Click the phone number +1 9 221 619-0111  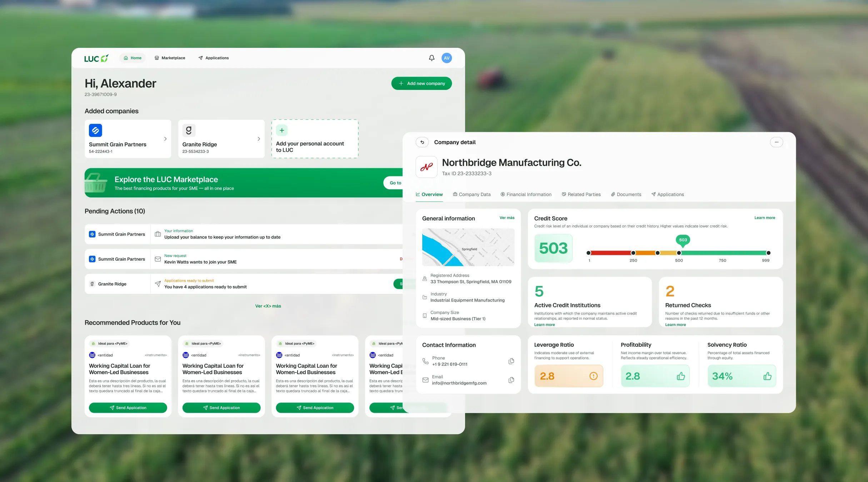450,364
